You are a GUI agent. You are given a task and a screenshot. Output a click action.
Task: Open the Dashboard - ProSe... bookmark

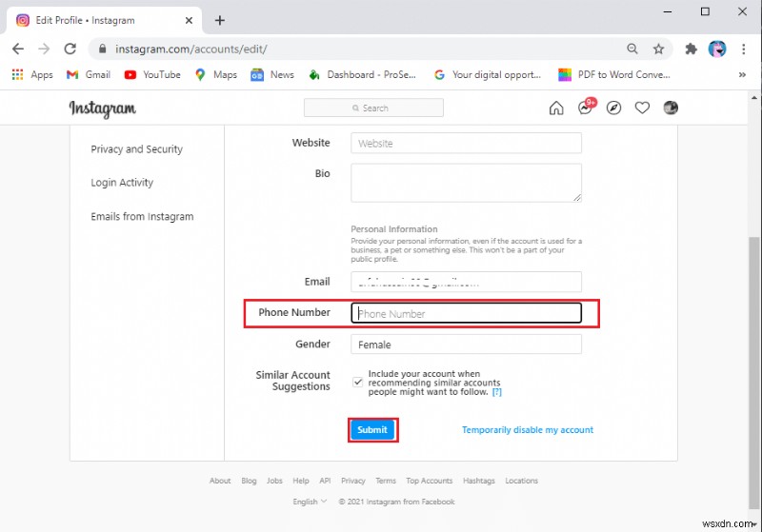(363, 75)
